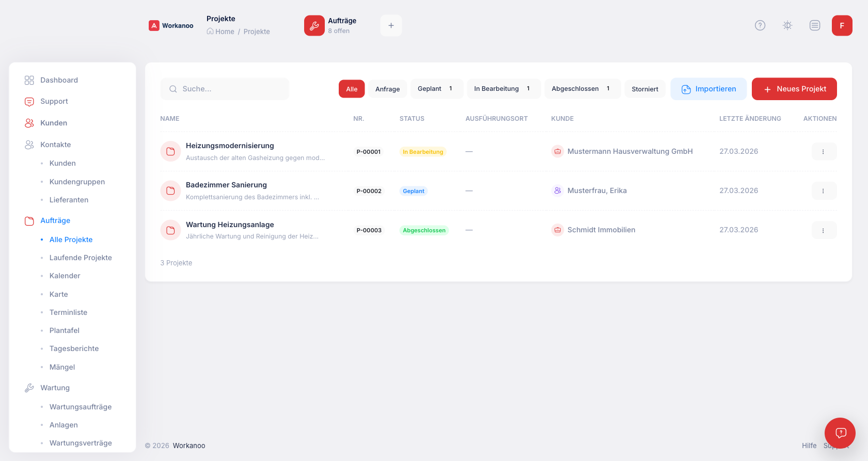This screenshot has height=461, width=868.
Task: Click the Mustermann Hausverwaltung customer icon
Action: click(557, 151)
